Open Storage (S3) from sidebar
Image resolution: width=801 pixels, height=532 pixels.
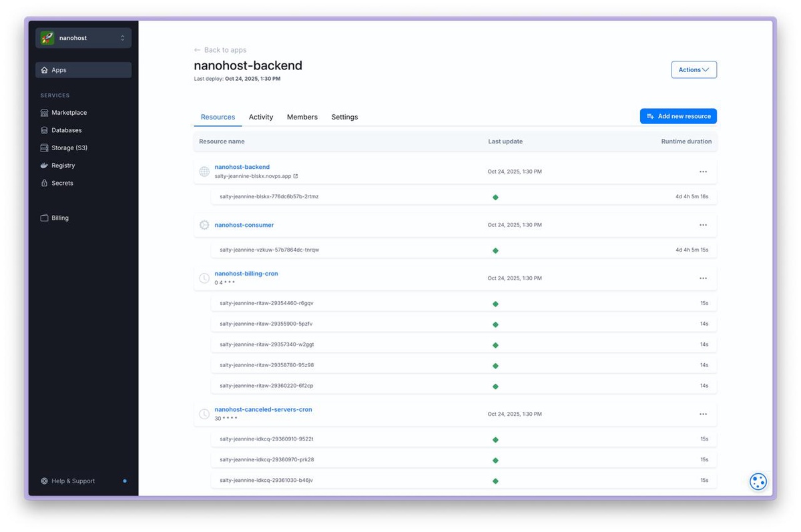[x=44, y=148]
